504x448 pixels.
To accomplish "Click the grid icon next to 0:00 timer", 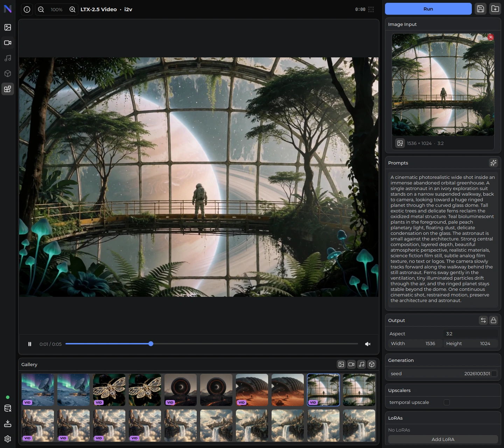I will pos(371,9).
